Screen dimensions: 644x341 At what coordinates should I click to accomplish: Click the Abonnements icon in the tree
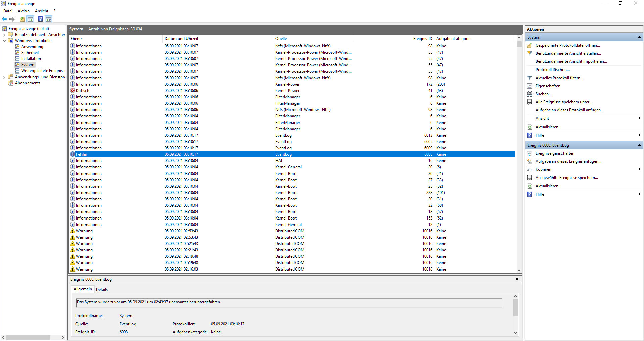(11, 83)
